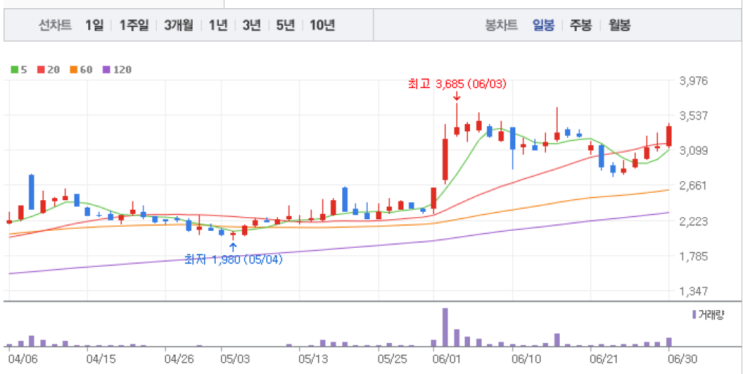Click the 05/13 date axis label
This screenshot has width=743, height=374.
[312, 360]
